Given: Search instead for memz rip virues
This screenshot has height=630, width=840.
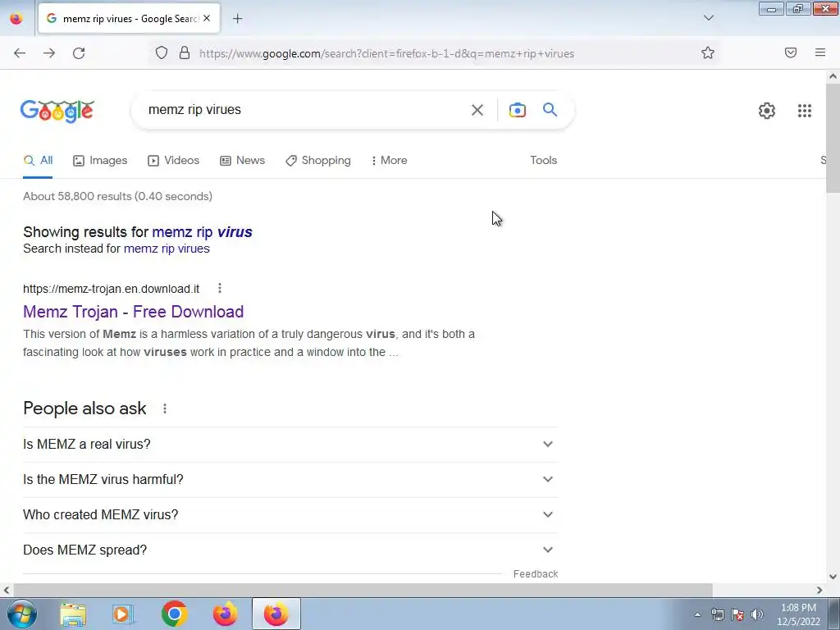Looking at the screenshot, I should 167,249.
